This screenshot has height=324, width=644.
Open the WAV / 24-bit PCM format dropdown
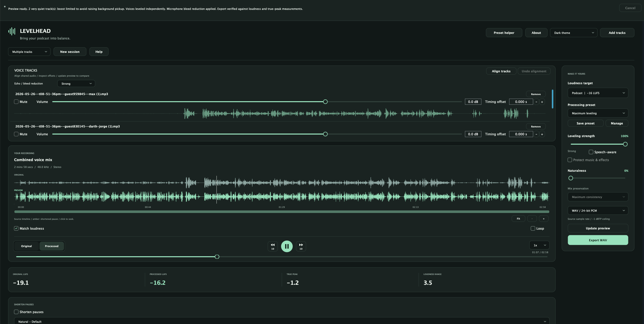tap(598, 211)
